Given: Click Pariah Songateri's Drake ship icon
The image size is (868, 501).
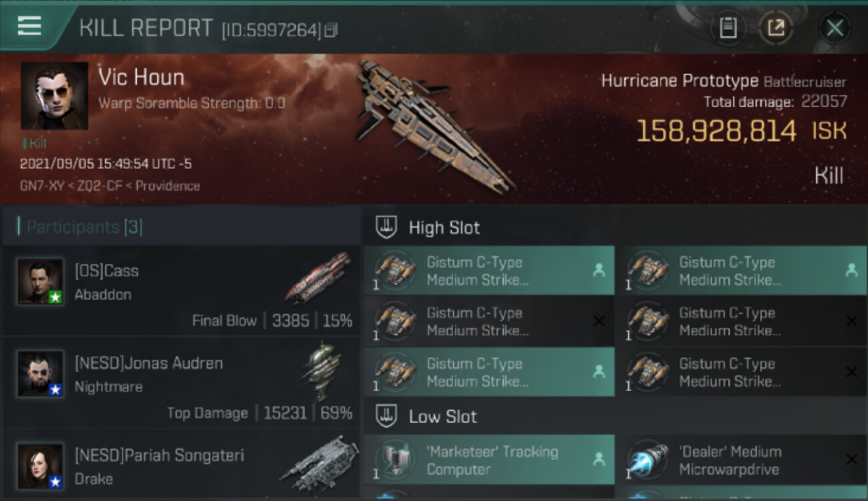Looking at the screenshot, I should (x=319, y=463).
